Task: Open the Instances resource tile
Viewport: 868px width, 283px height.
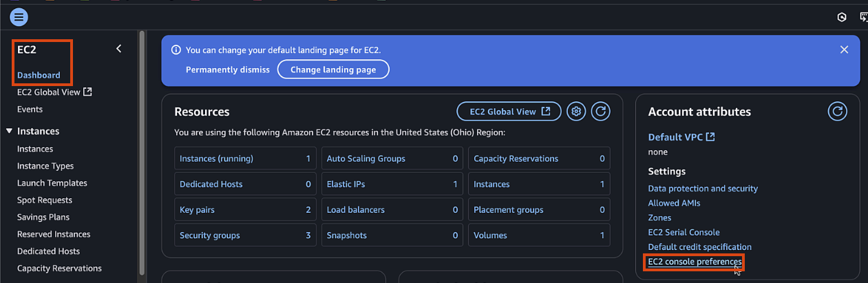Action: point(539,184)
